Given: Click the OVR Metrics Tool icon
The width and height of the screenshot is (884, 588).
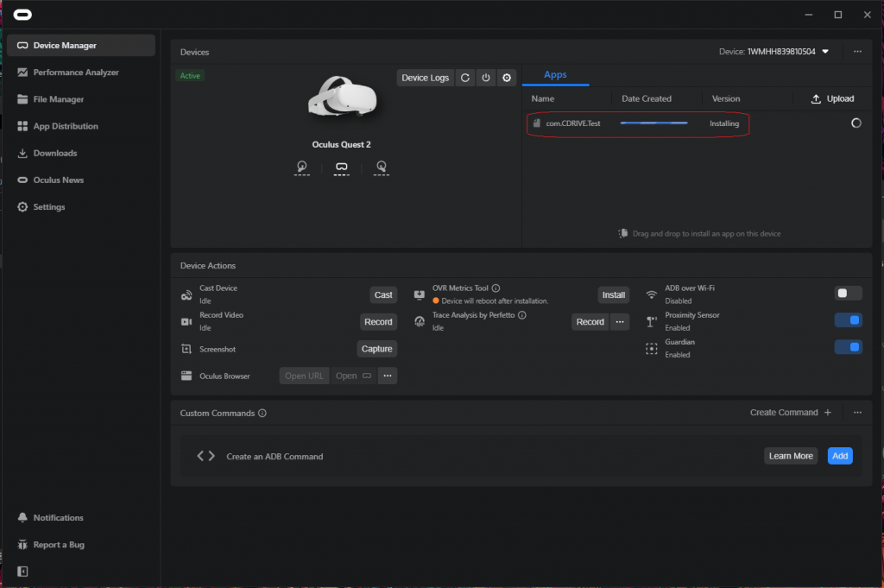Looking at the screenshot, I should (x=420, y=294).
